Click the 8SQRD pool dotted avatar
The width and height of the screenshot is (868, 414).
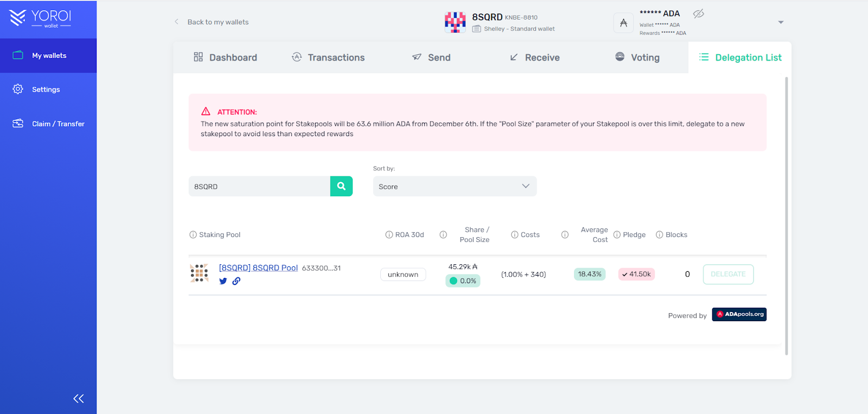pos(199,273)
